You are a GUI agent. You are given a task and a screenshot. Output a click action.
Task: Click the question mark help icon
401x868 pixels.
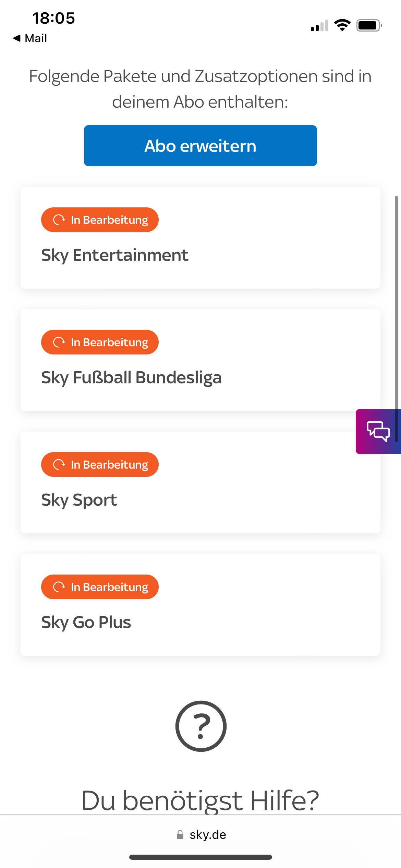(x=201, y=726)
